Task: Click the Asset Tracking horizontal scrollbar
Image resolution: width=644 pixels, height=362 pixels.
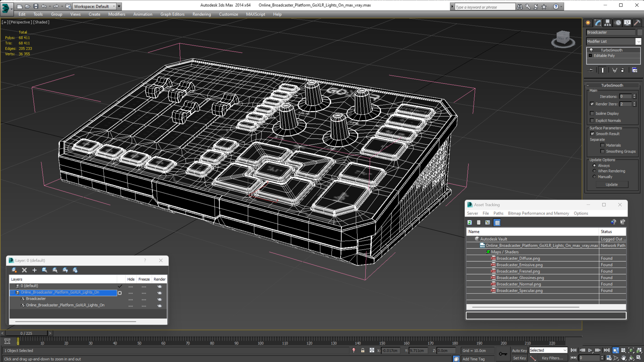Action: [x=525, y=307]
